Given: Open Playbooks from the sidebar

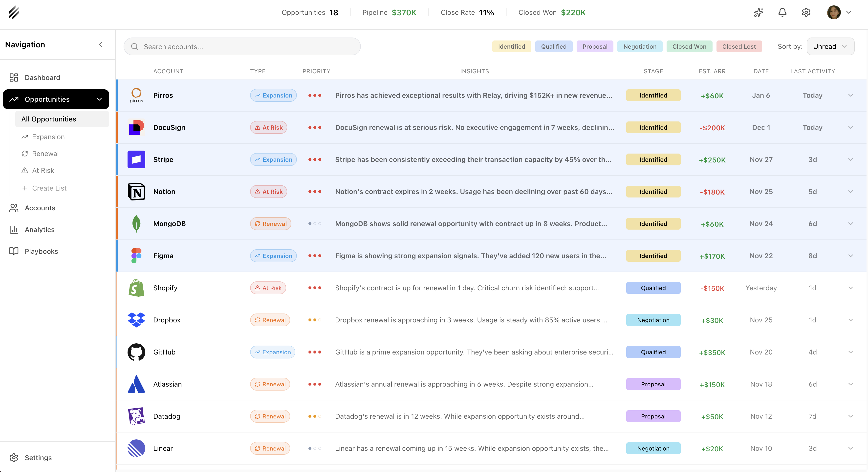Looking at the screenshot, I should click(x=41, y=251).
